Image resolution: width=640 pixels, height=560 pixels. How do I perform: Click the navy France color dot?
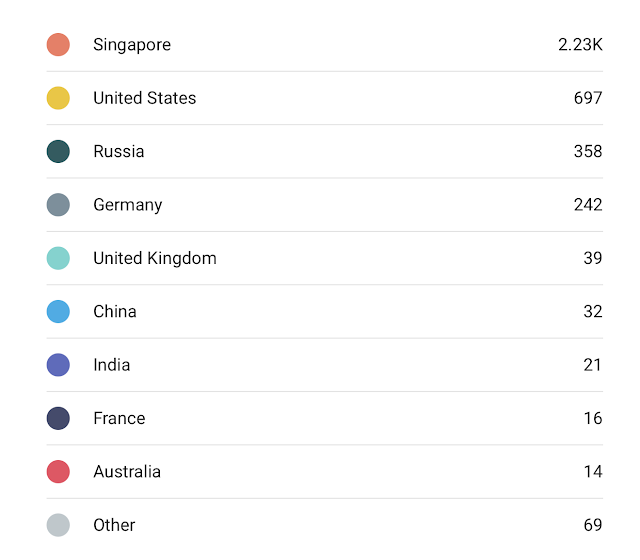58,418
